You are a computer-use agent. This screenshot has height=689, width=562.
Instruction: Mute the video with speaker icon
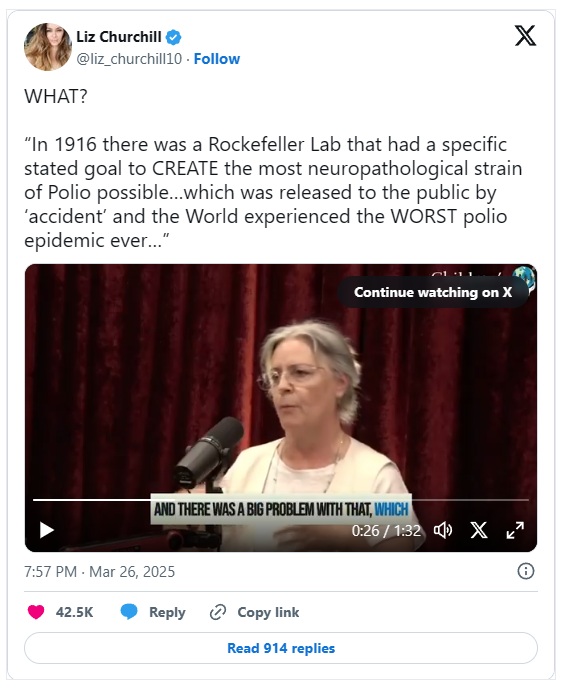pyautogui.click(x=443, y=530)
